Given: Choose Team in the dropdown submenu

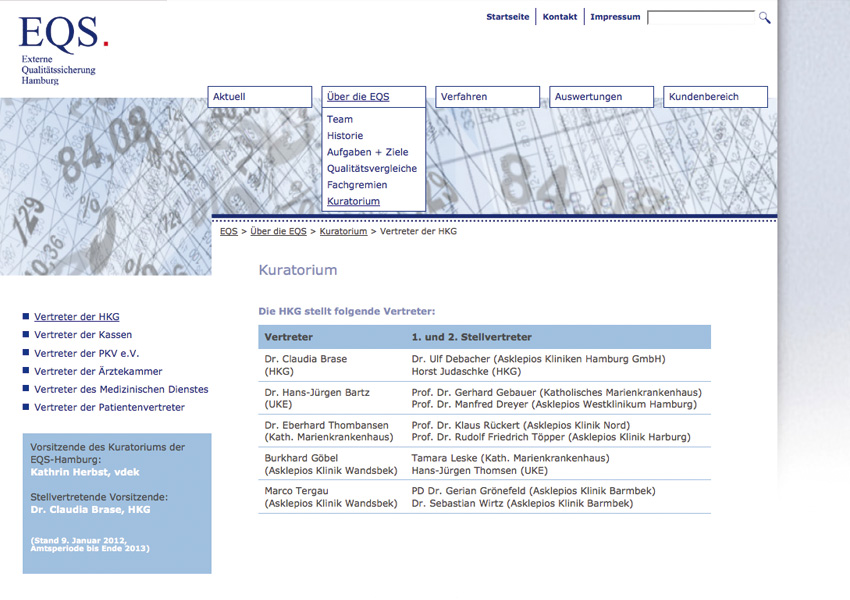Looking at the screenshot, I should pos(340,119).
